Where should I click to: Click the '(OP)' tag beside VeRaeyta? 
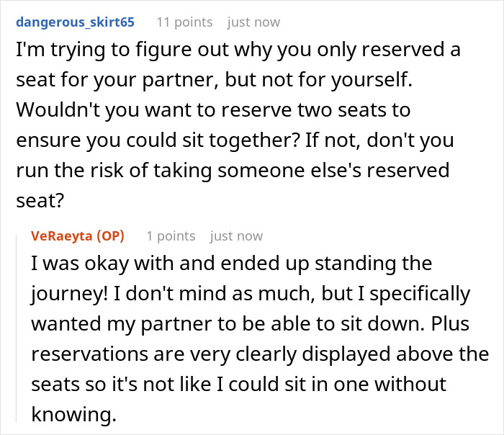point(109,236)
